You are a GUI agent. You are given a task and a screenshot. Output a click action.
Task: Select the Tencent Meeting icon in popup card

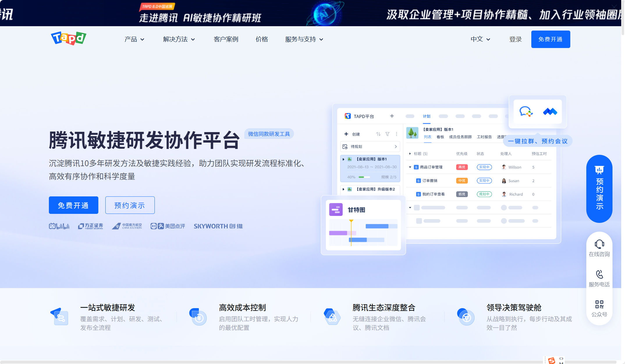click(550, 112)
